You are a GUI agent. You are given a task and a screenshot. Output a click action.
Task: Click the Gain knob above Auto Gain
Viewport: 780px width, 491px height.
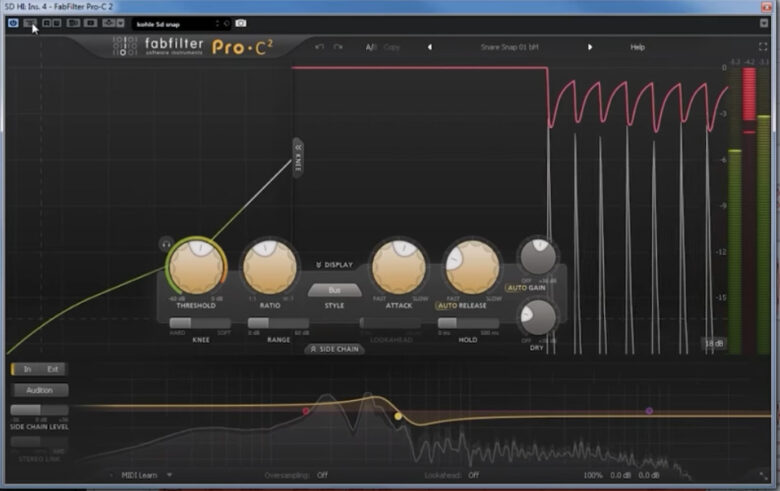(x=538, y=257)
